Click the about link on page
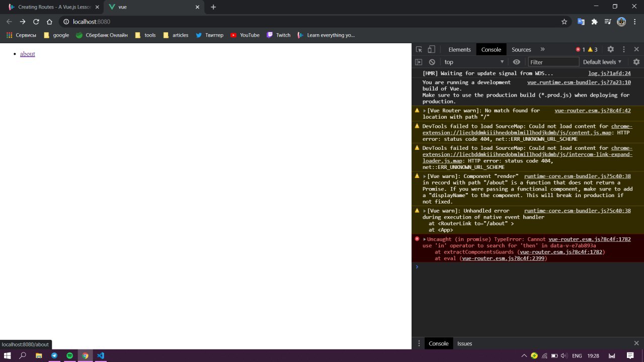 pos(28,54)
